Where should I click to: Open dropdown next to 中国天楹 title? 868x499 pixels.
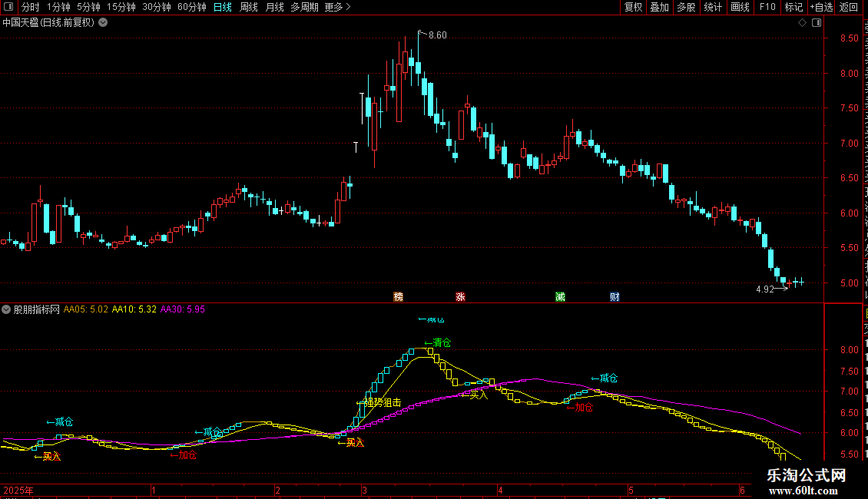103,23
